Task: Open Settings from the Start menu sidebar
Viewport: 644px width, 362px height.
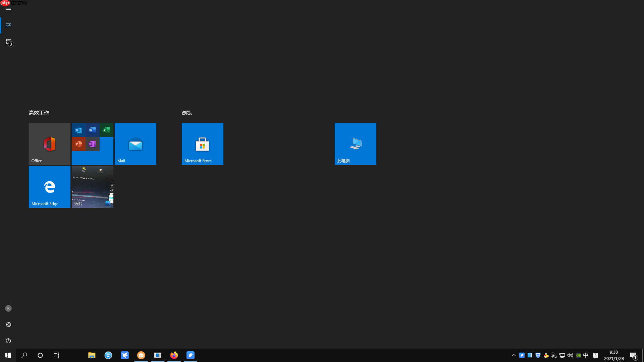Action: click(8, 324)
